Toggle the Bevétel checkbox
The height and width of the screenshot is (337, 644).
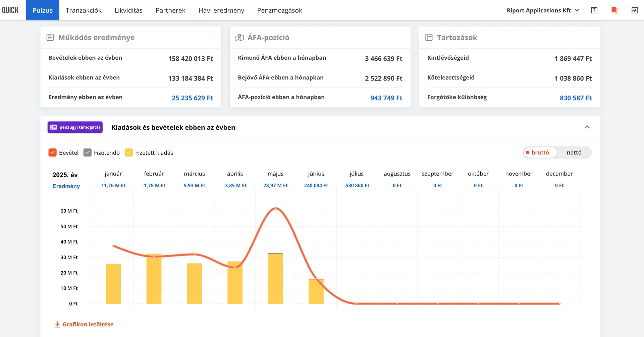coord(53,153)
